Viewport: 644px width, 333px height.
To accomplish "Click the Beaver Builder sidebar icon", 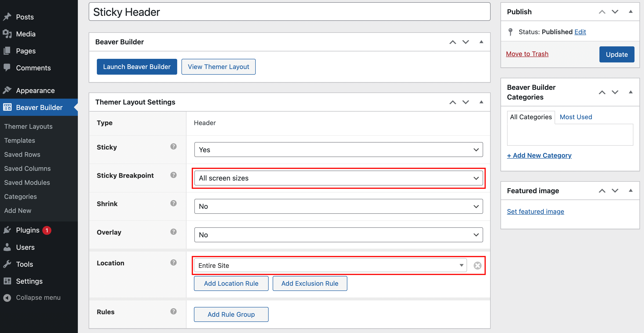I will (x=7, y=107).
